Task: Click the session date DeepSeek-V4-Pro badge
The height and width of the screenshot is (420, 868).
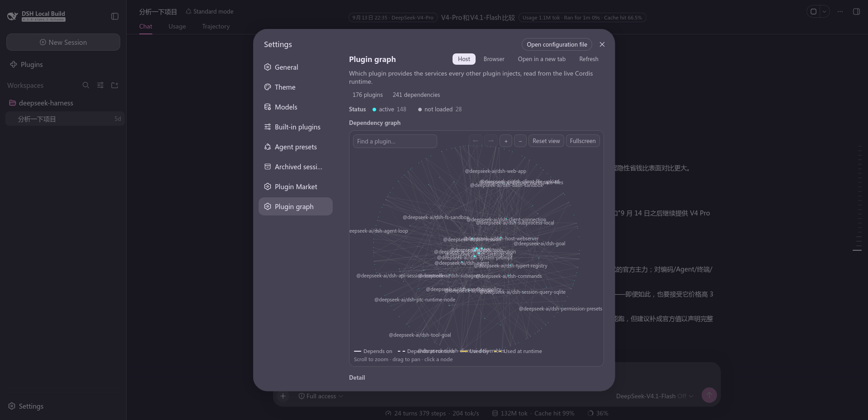Action: [392, 18]
